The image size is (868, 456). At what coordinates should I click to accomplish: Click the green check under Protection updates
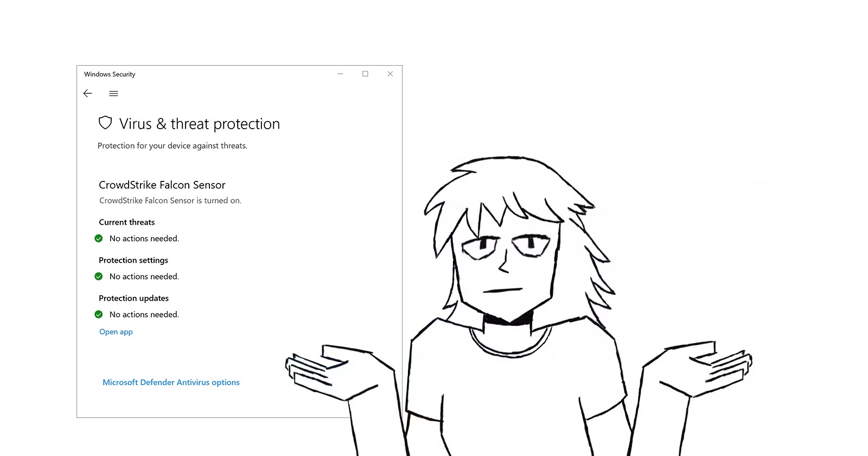99,314
